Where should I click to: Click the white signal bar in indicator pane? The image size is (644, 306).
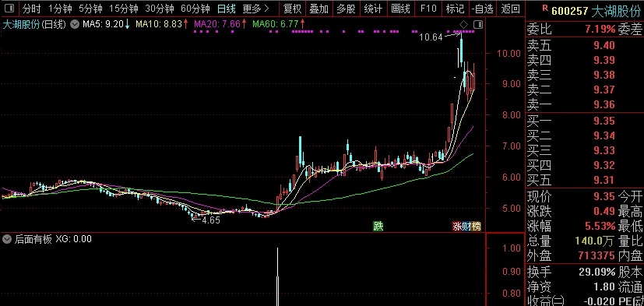pyautogui.click(x=278, y=277)
